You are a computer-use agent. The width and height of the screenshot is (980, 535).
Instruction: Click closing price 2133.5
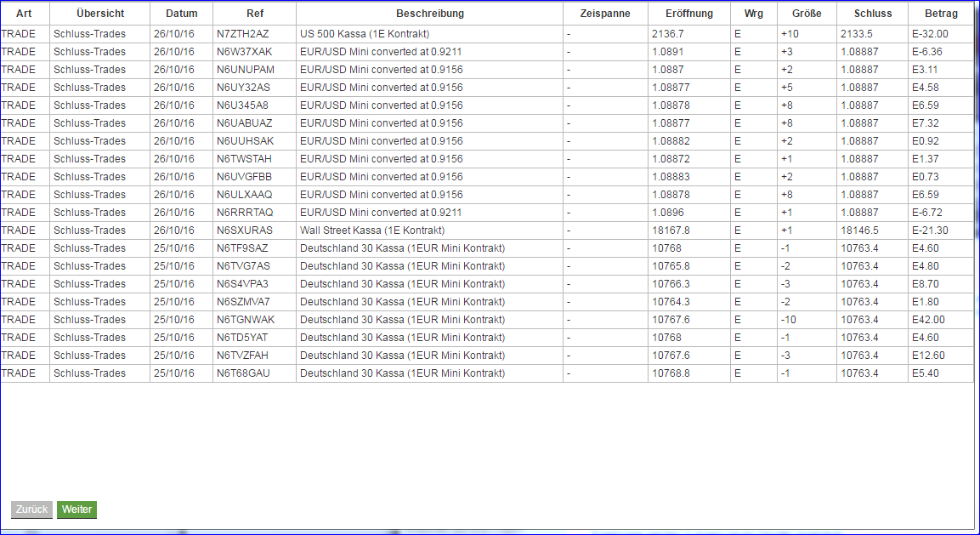[x=857, y=34]
